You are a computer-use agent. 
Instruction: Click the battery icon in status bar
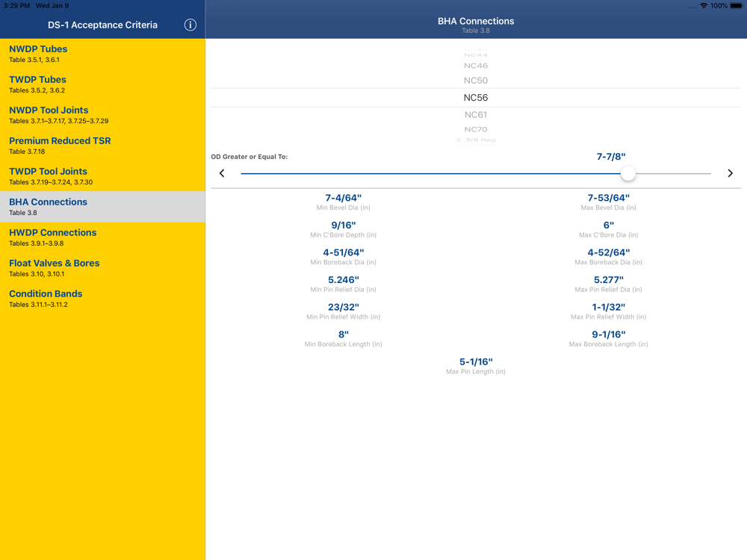[x=737, y=6]
